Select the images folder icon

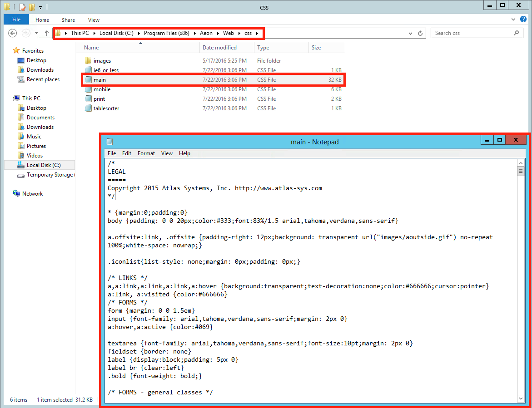coord(88,61)
